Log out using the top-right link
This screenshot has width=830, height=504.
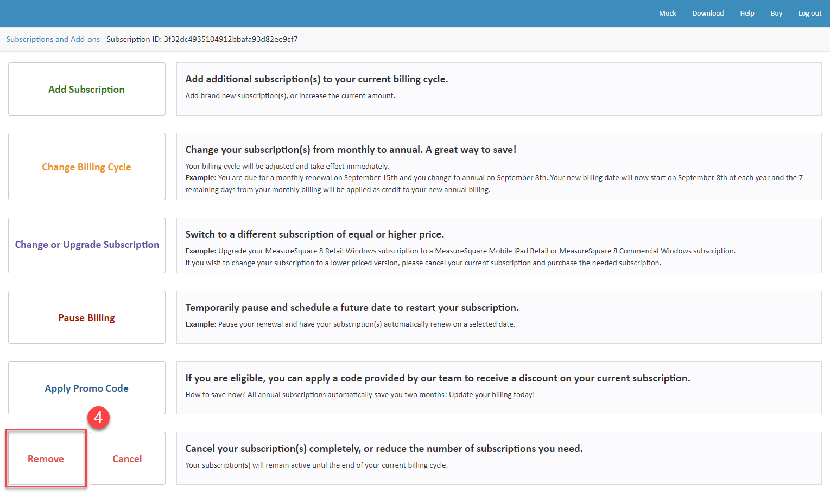(810, 14)
